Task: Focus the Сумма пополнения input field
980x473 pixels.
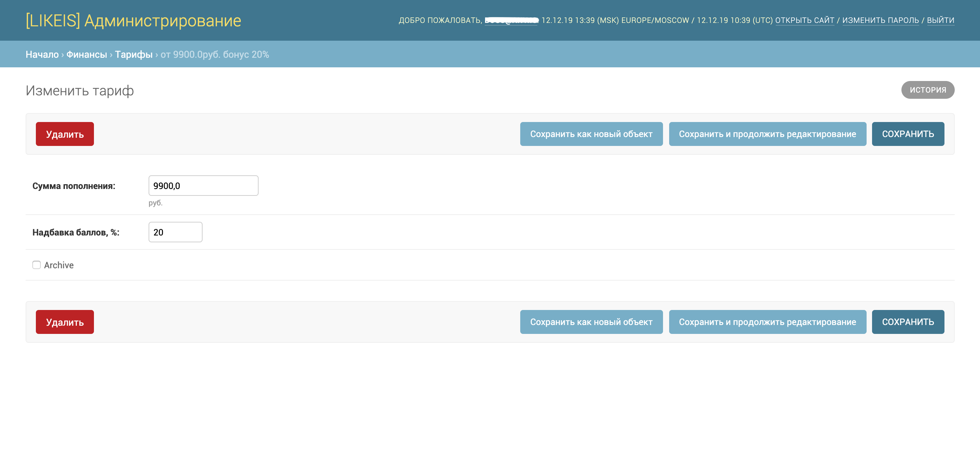Action: [x=203, y=186]
